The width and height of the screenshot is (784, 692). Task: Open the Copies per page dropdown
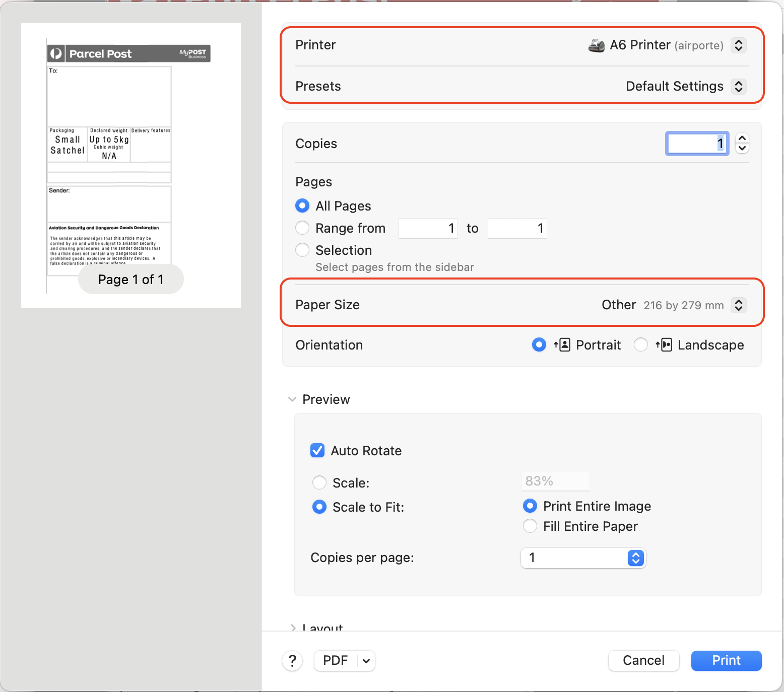click(635, 558)
